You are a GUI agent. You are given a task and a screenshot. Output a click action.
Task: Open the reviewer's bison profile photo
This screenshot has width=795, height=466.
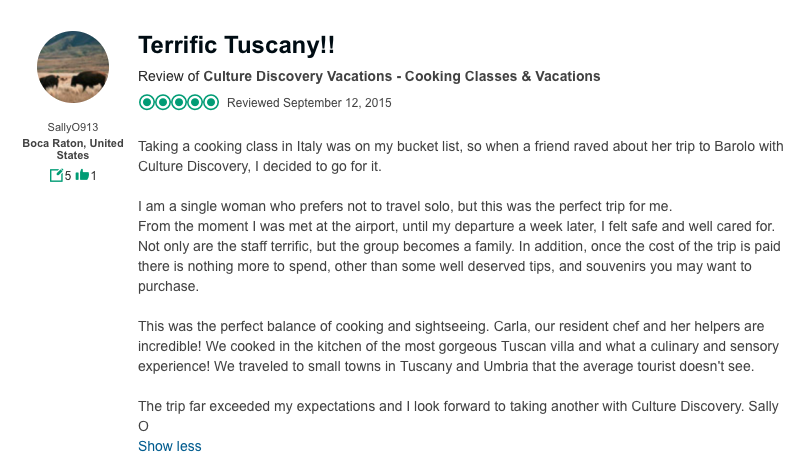(73, 67)
